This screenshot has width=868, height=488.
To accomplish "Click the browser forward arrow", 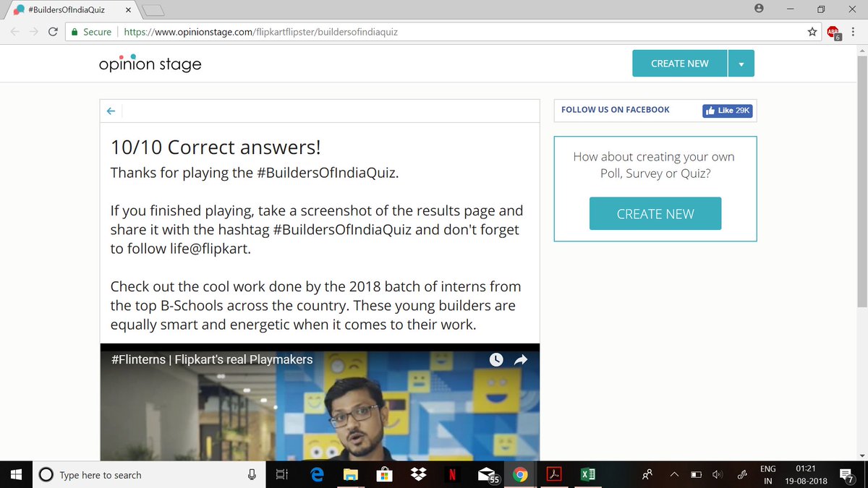I will pos(34,32).
